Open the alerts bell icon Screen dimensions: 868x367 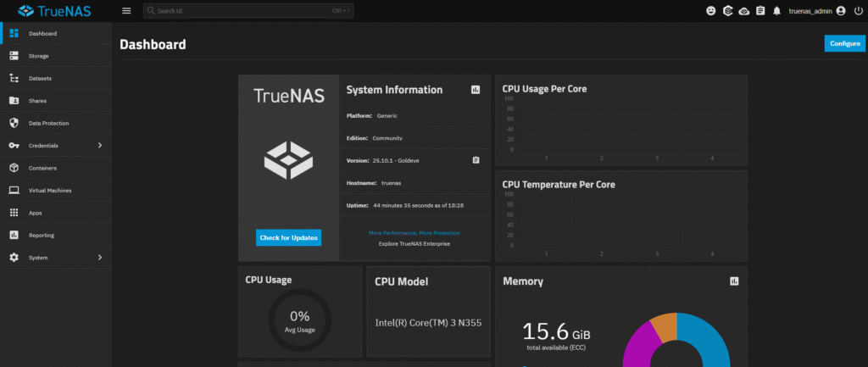777,10
